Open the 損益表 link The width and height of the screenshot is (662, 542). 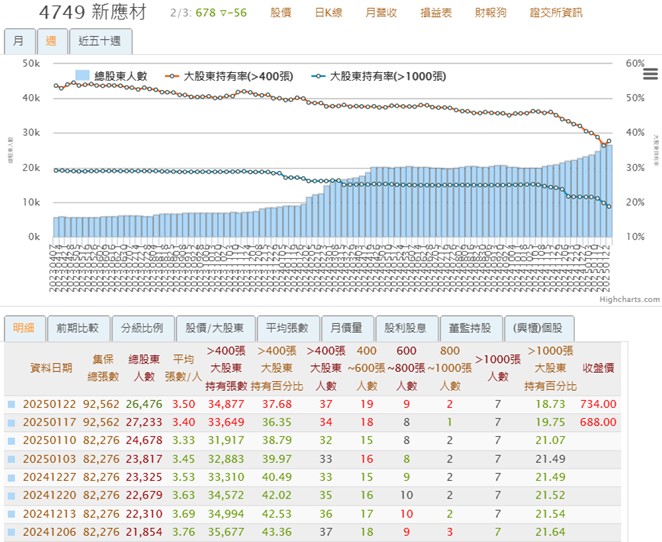click(436, 13)
